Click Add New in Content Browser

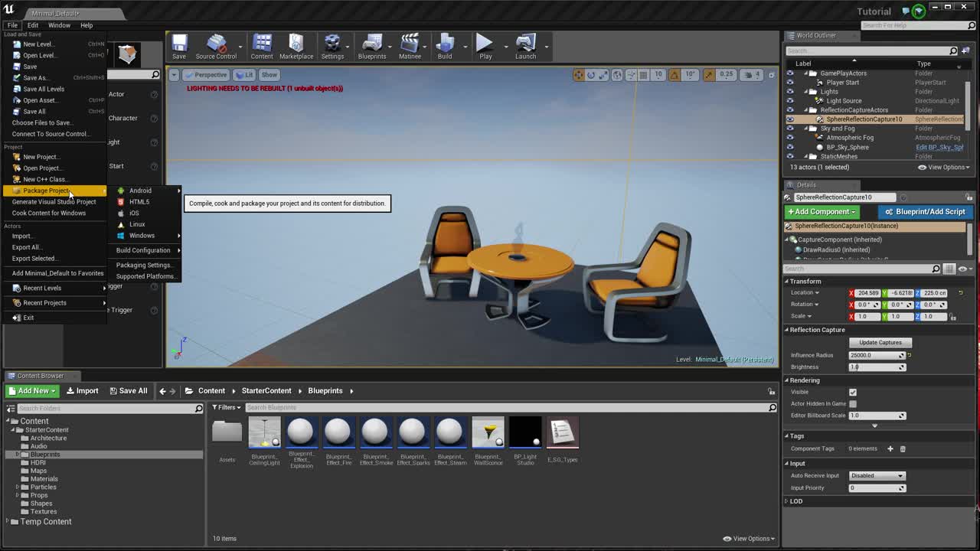click(33, 391)
